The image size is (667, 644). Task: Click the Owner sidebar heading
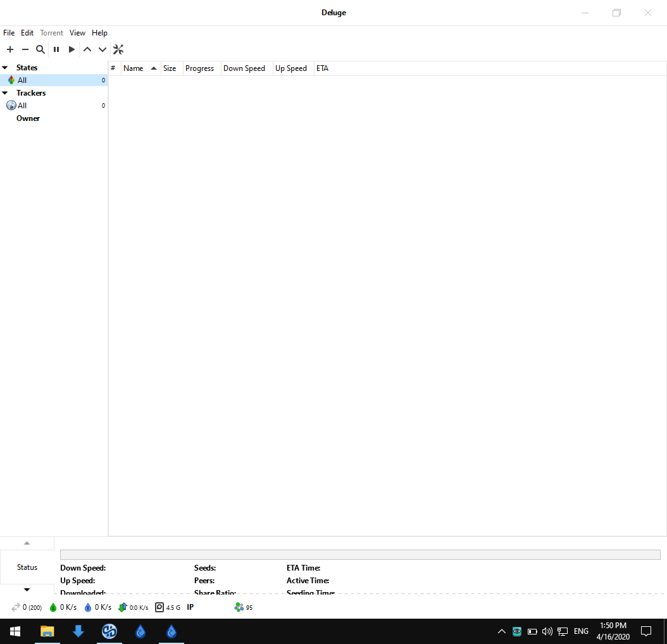coord(28,118)
